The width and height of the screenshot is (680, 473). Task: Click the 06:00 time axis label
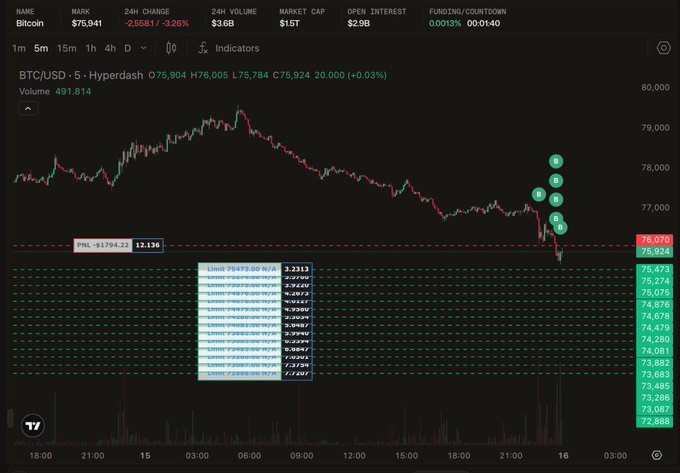click(x=249, y=456)
